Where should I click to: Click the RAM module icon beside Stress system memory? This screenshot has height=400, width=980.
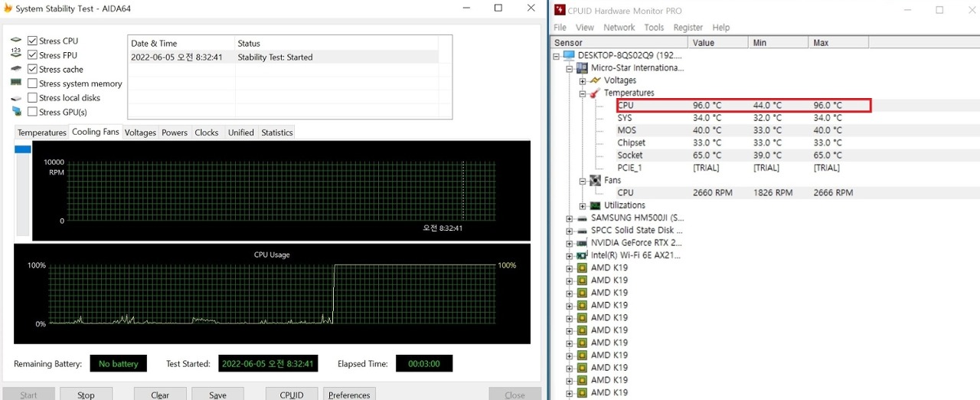(x=16, y=83)
